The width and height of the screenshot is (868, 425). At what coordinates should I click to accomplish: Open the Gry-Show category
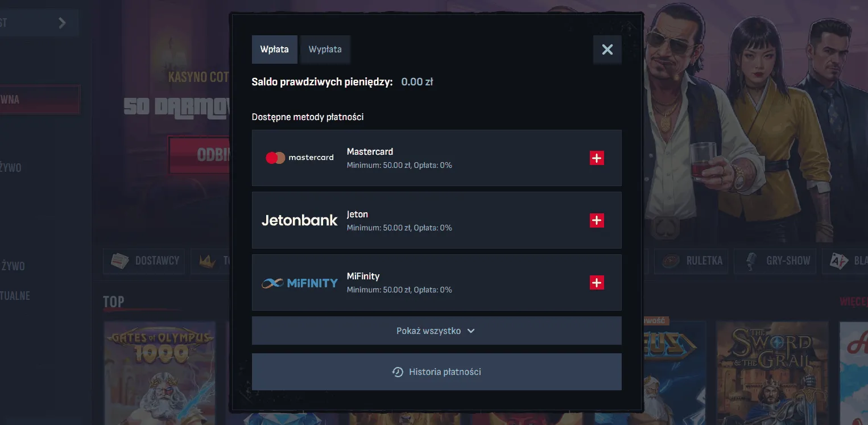point(788,261)
